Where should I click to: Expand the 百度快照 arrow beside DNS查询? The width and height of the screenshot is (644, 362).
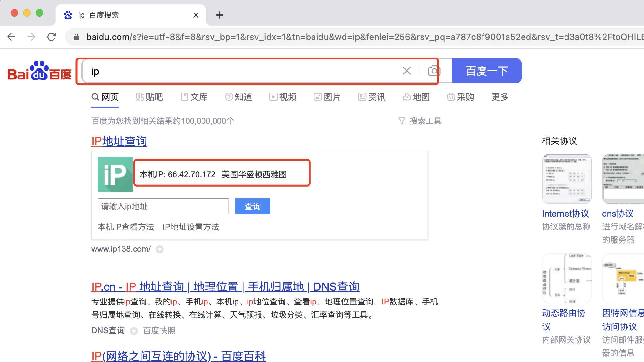(x=134, y=331)
